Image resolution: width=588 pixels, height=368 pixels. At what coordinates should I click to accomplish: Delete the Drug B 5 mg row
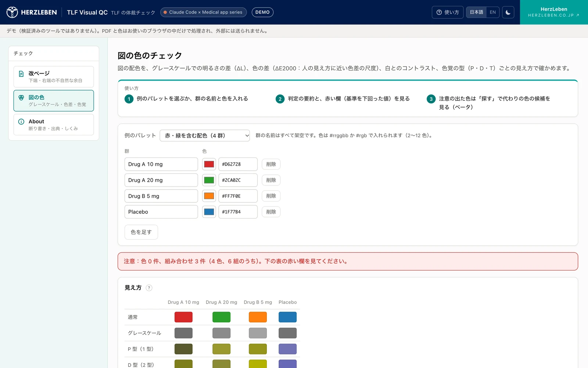click(x=271, y=196)
